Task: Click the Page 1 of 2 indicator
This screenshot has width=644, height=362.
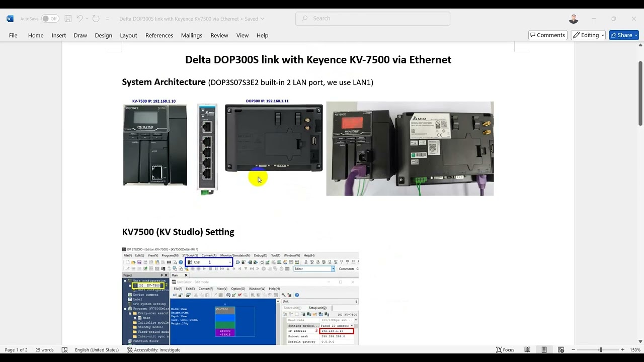Action: pyautogui.click(x=16, y=350)
